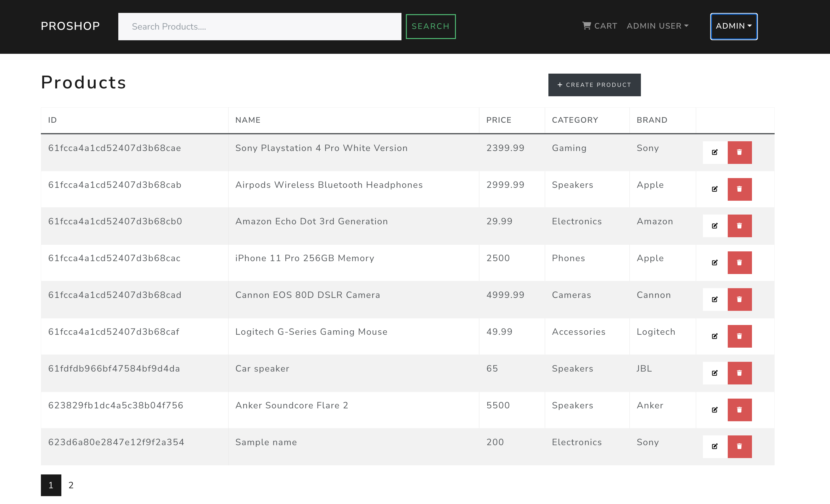Click the CREATE PRODUCT button
830x504 pixels.
click(595, 85)
